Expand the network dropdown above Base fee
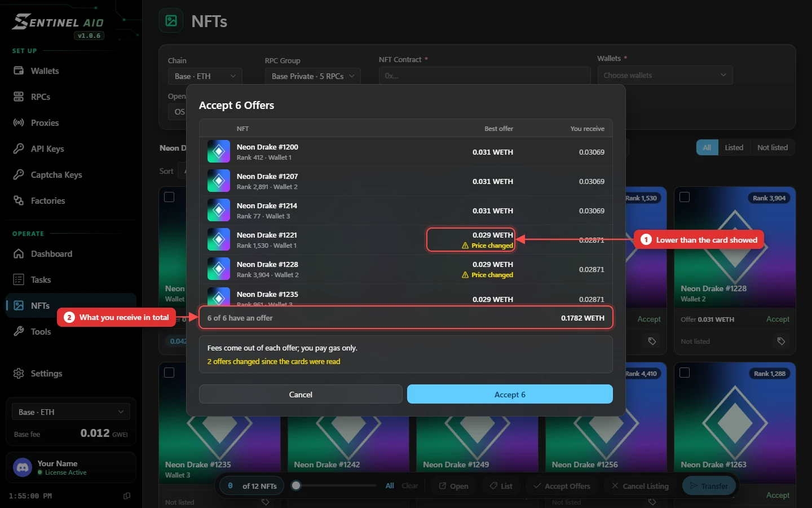 coord(71,412)
